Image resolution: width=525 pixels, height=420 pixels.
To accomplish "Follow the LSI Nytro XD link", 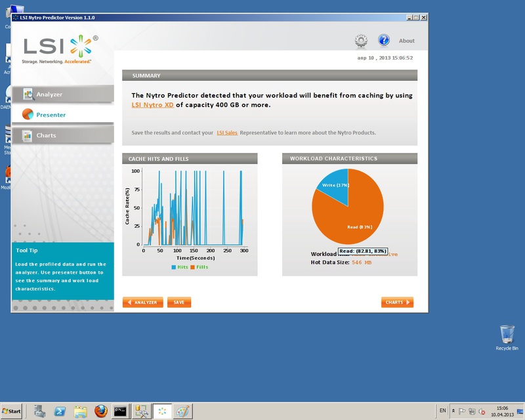I will click(152, 105).
